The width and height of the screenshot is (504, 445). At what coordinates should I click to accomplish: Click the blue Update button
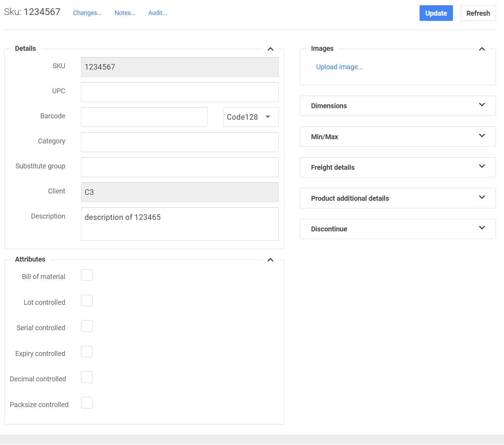coord(436,13)
